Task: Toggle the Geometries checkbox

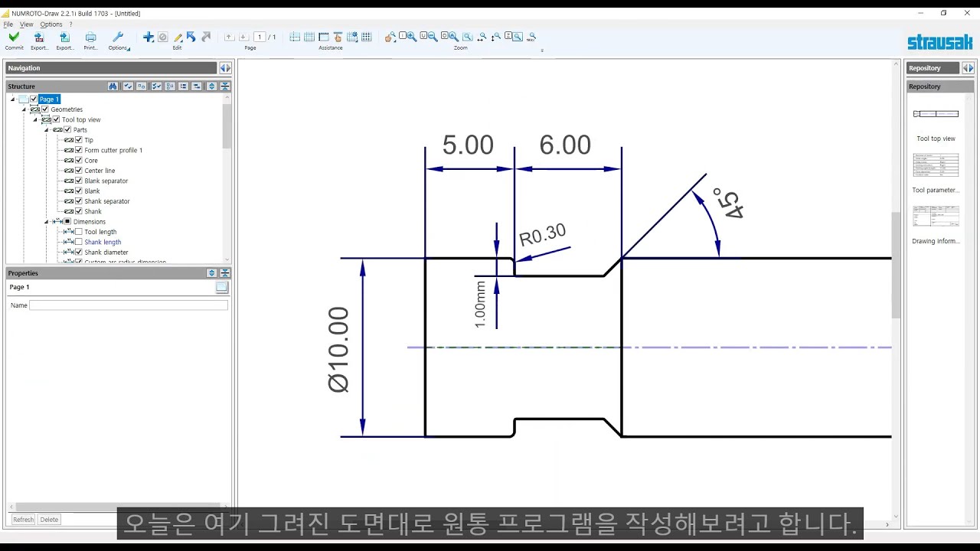Action: [45, 109]
